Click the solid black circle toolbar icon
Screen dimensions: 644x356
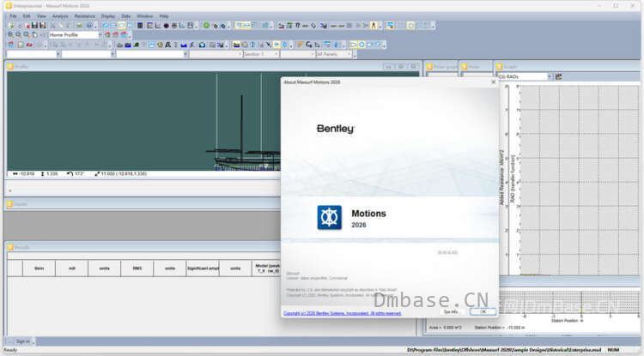(x=166, y=26)
